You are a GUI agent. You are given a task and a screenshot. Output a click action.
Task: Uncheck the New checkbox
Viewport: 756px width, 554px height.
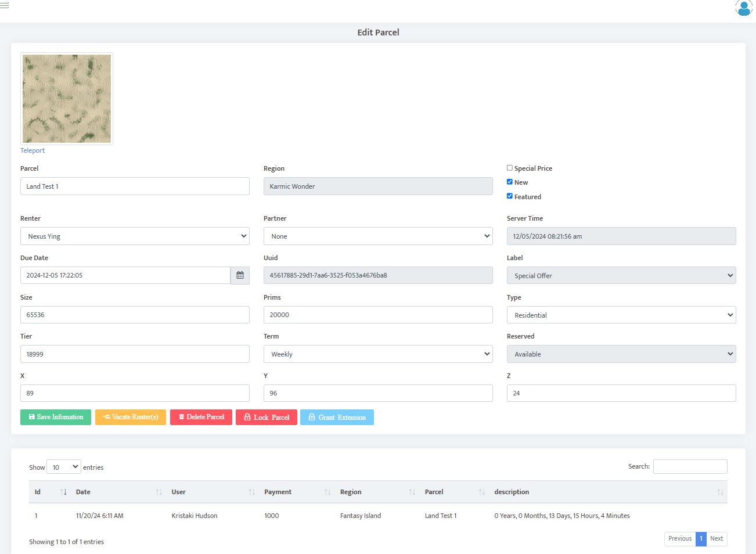pyautogui.click(x=510, y=182)
